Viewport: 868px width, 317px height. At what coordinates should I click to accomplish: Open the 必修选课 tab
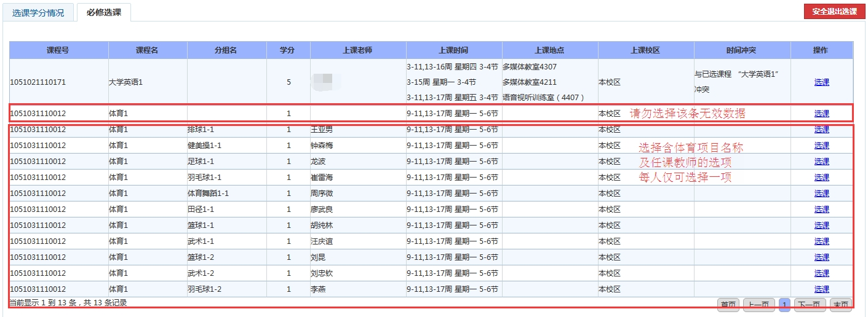pos(103,12)
